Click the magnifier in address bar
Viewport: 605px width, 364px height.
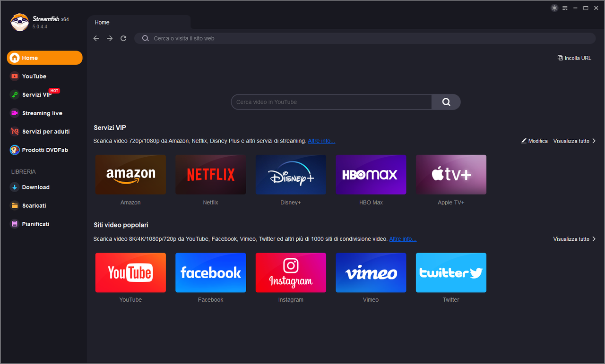click(146, 38)
